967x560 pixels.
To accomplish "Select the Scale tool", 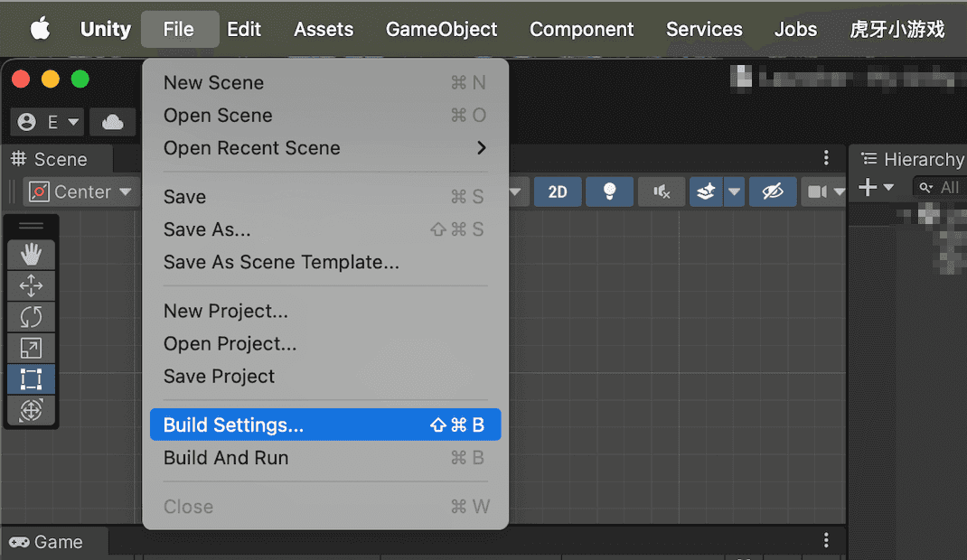I will (31, 348).
